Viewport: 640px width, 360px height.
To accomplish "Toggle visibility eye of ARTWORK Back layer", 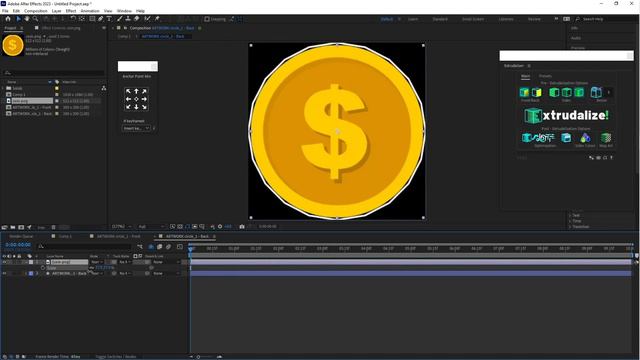I will pyautogui.click(x=4, y=273).
